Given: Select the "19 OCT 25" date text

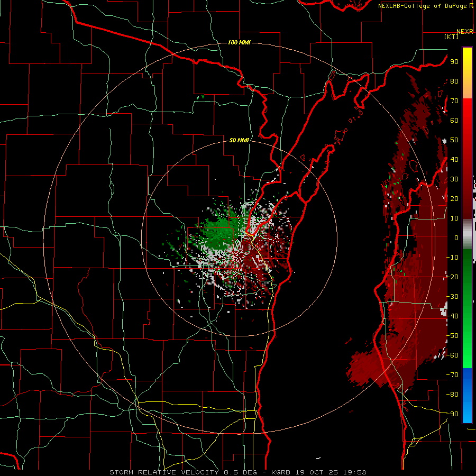Looking at the screenshot, I should [317, 472].
